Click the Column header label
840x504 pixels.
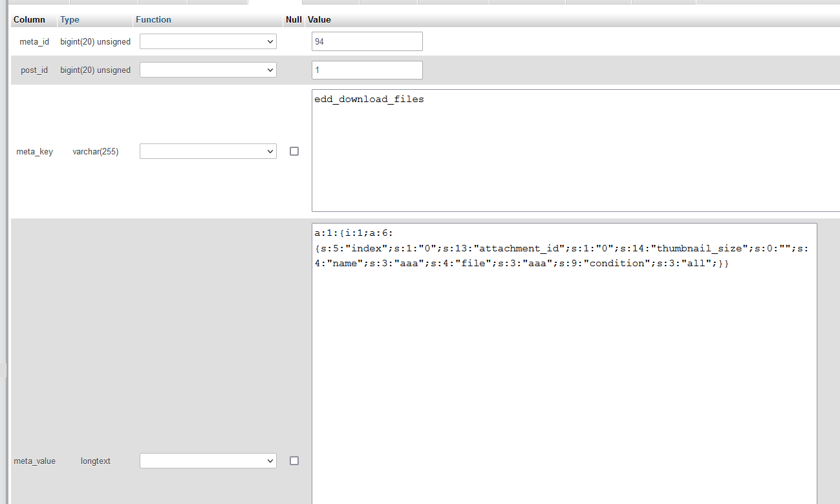coord(29,19)
